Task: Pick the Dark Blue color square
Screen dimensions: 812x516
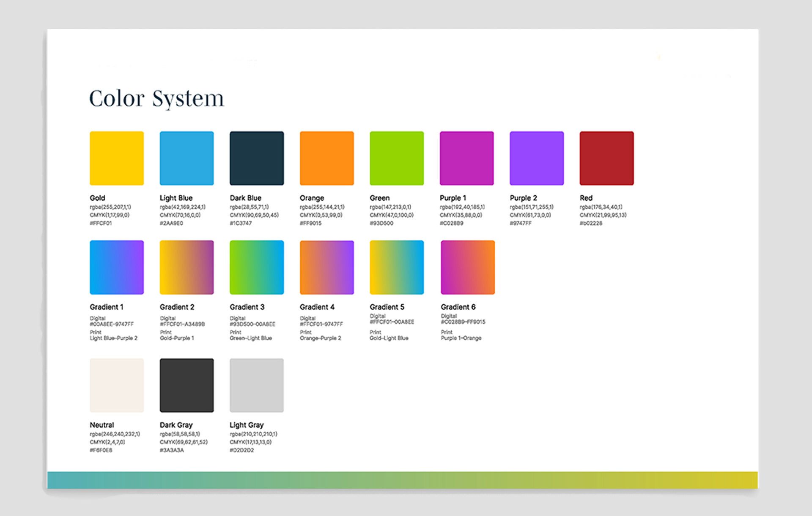Action: (x=257, y=158)
